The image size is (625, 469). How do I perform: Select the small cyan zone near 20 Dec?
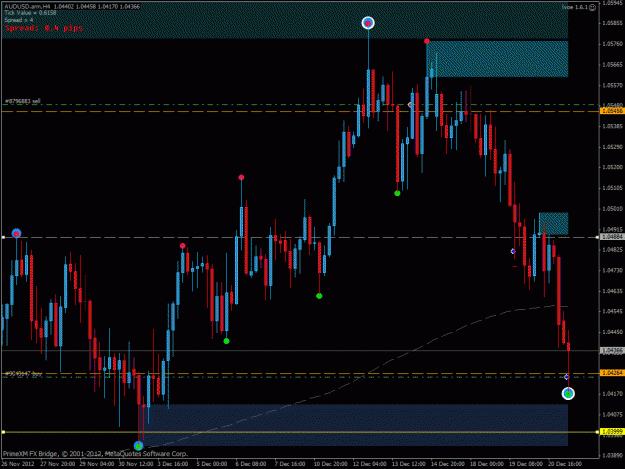coord(554,224)
